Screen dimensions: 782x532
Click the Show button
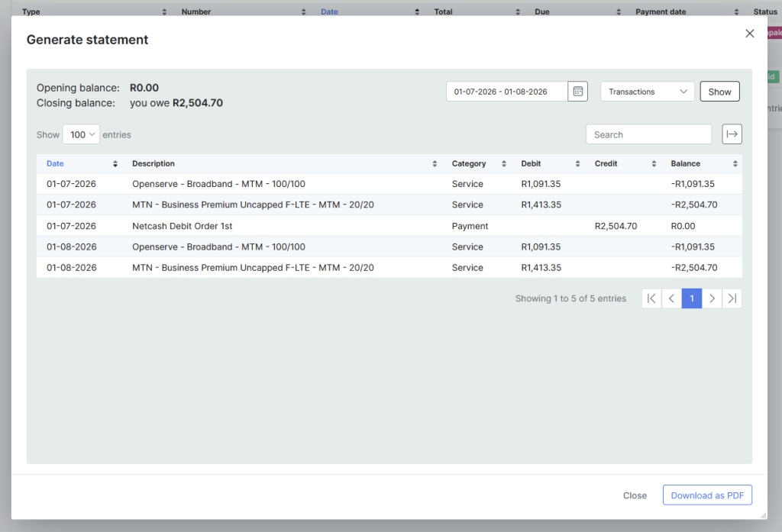719,92
